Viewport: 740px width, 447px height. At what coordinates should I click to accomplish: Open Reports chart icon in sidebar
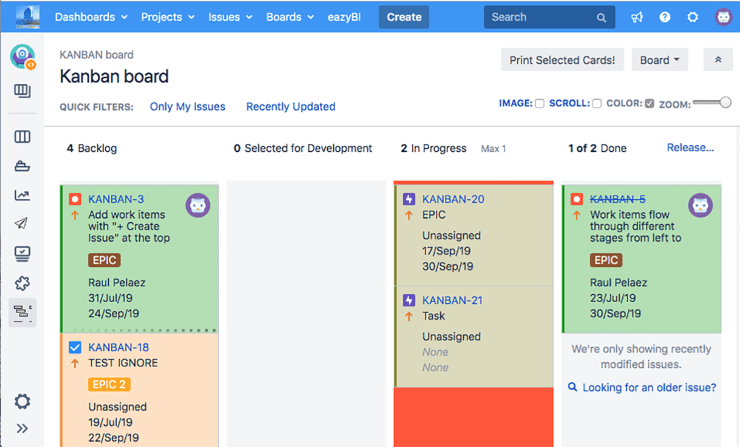22,195
